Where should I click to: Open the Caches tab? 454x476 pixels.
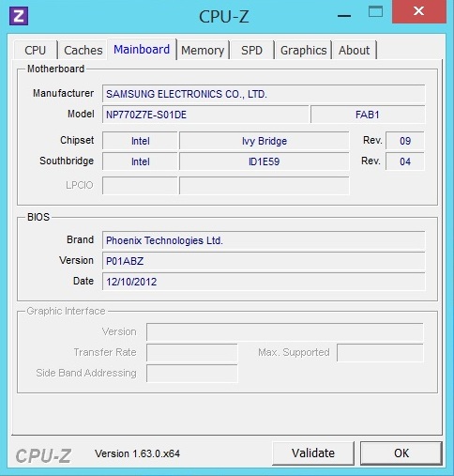point(83,50)
